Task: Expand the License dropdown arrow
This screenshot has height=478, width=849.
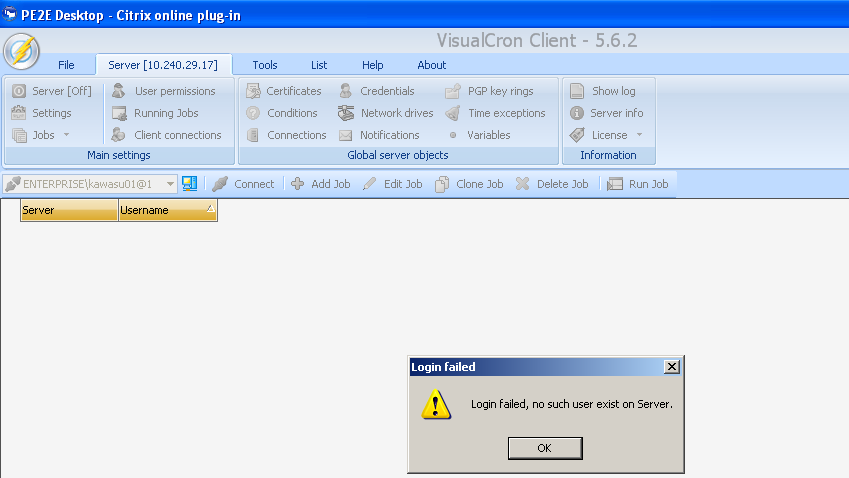Action: (x=639, y=135)
